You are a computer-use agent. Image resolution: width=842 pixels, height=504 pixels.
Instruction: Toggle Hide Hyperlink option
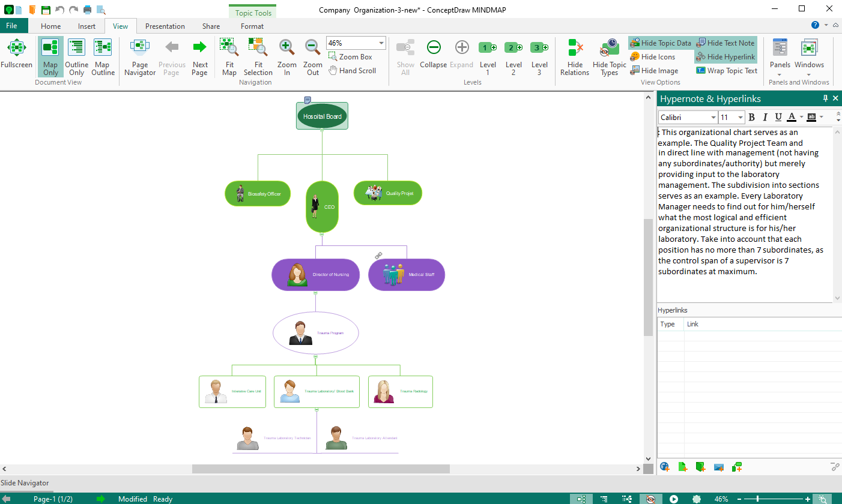725,56
